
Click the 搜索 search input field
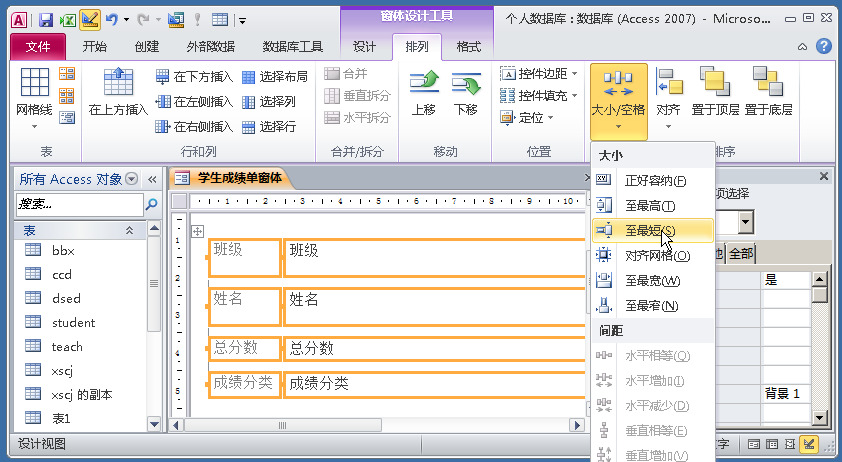pos(79,205)
